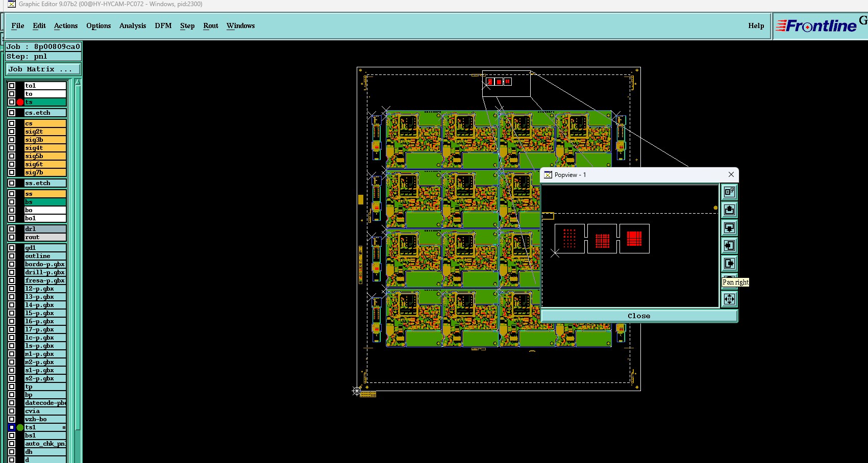This screenshot has height=463, width=868.
Task: Toggle the checkbox for layer sig2t
Action: (12, 132)
